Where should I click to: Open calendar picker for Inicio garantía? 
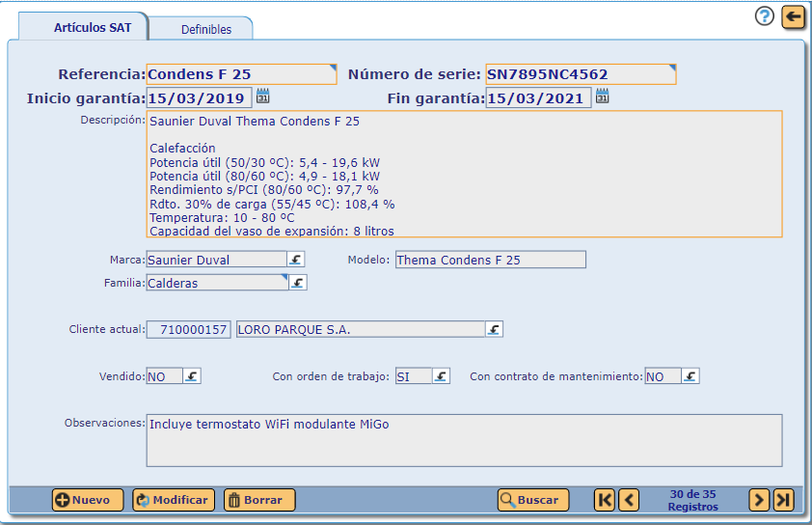click(x=263, y=96)
